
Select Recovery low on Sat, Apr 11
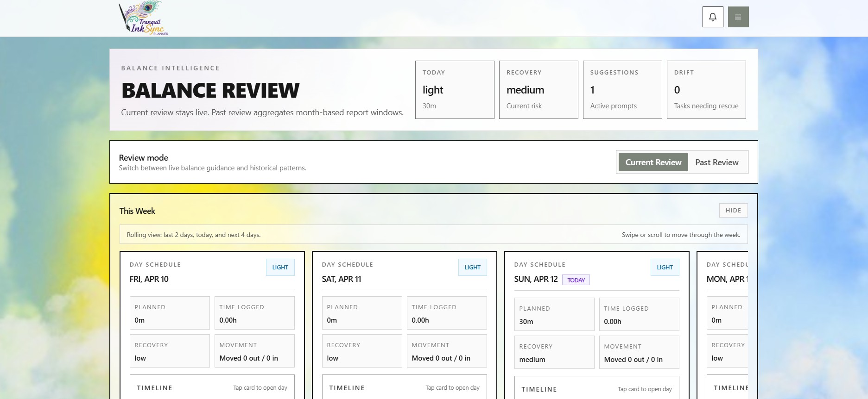[362, 351]
